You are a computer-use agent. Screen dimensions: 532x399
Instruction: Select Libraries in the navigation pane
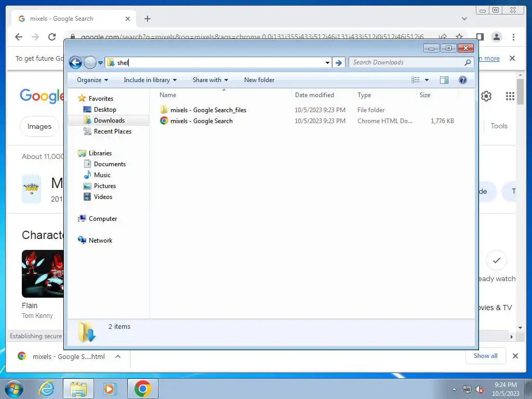[x=100, y=153]
